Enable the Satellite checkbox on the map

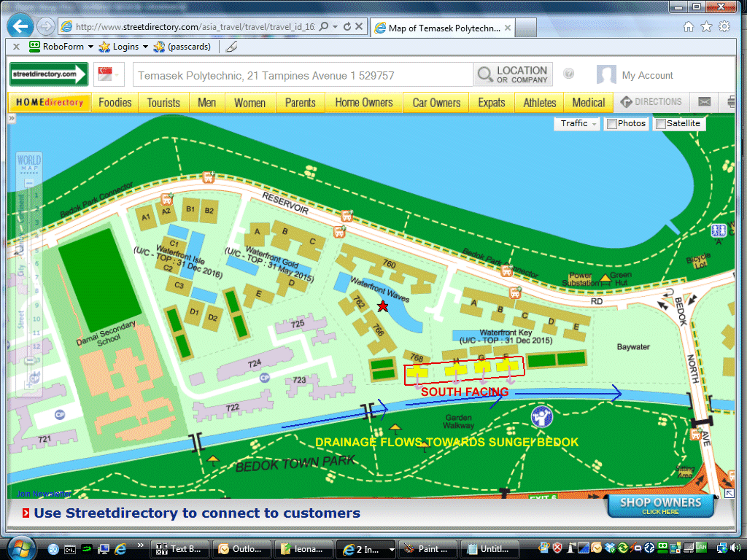661,124
